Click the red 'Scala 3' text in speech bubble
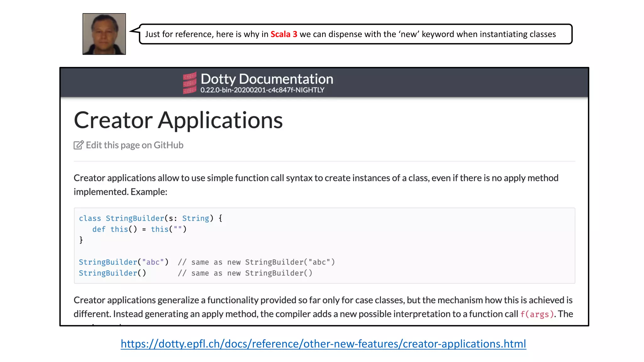Screen dimensions: 644x362 284,34
